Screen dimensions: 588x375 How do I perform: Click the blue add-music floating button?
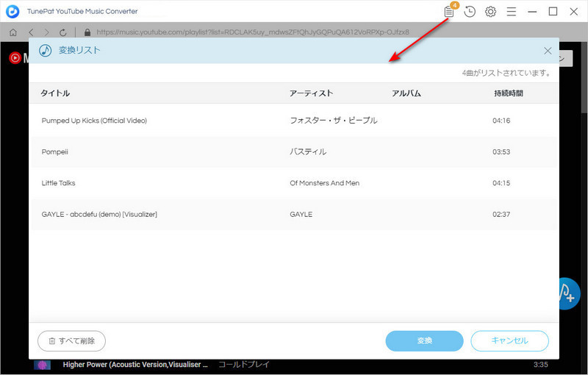coord(569,294)
